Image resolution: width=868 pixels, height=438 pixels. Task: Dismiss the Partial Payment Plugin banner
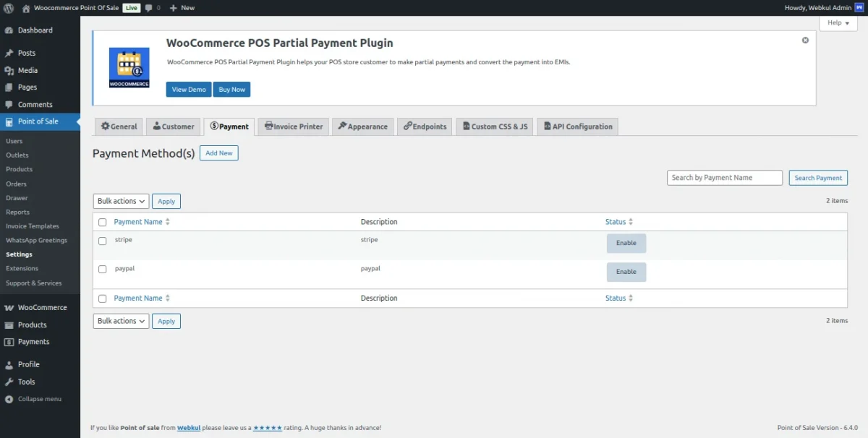coord(805,40)
